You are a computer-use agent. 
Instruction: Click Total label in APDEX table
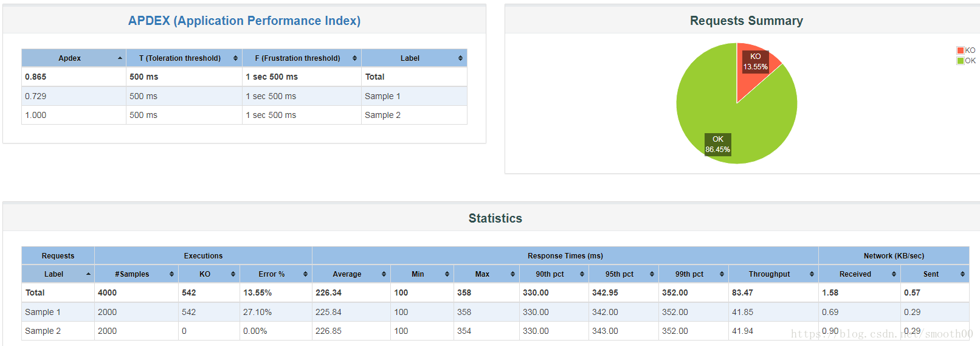coord(374,77)
